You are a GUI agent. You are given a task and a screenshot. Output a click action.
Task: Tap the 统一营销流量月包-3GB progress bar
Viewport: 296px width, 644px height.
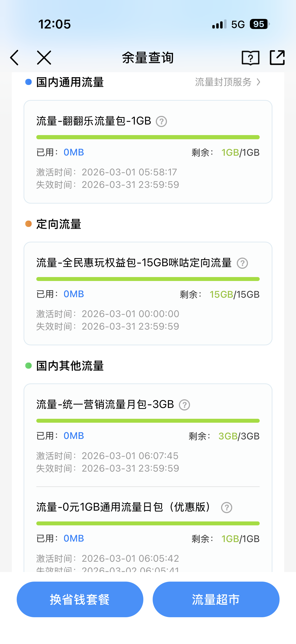click(148, 421)
